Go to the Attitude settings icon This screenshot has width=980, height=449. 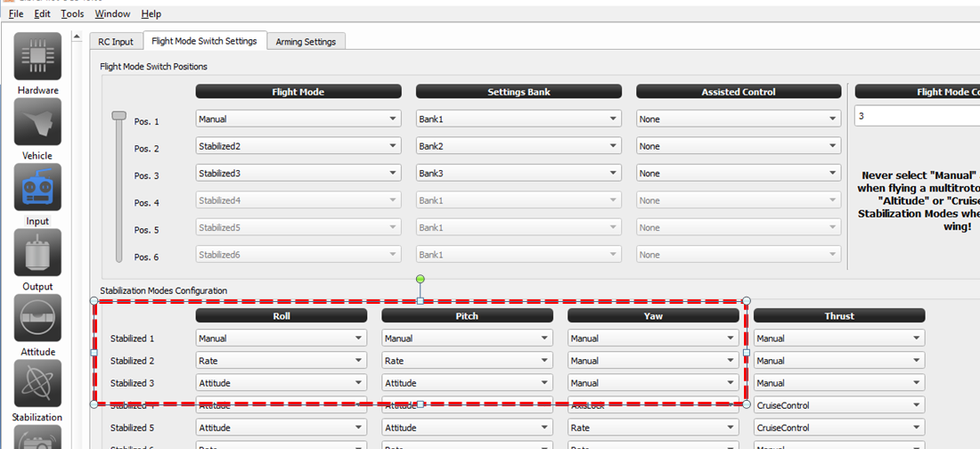click(37, 318)
